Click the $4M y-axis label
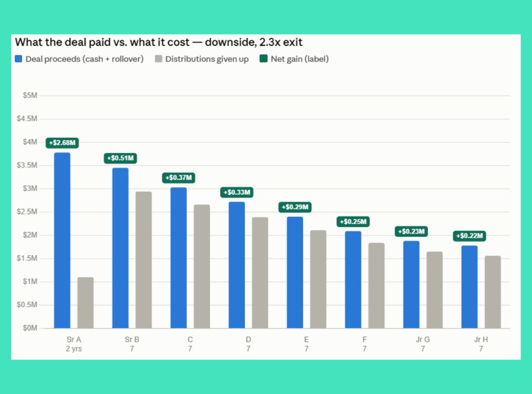 pyautogui.click(x=30, y=142)
